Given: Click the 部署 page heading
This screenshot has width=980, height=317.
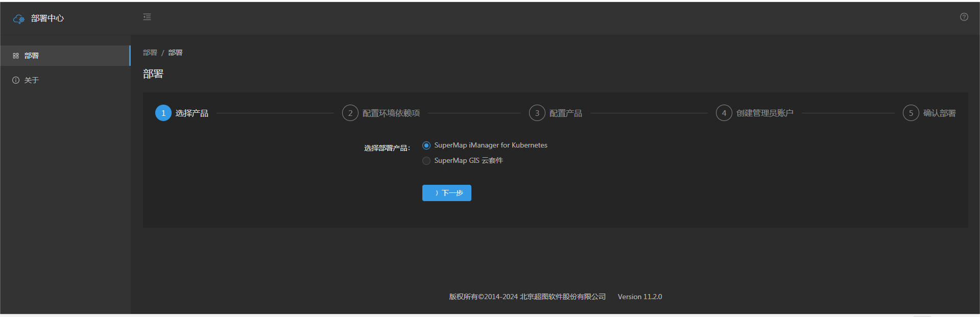Looking at the screenshot, I should coord(153,74).
